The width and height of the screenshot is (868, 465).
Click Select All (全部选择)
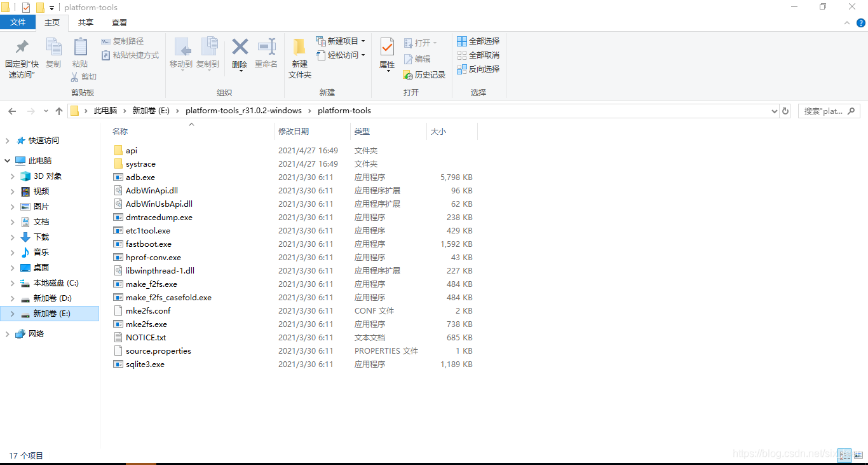(x=478, y=41)
